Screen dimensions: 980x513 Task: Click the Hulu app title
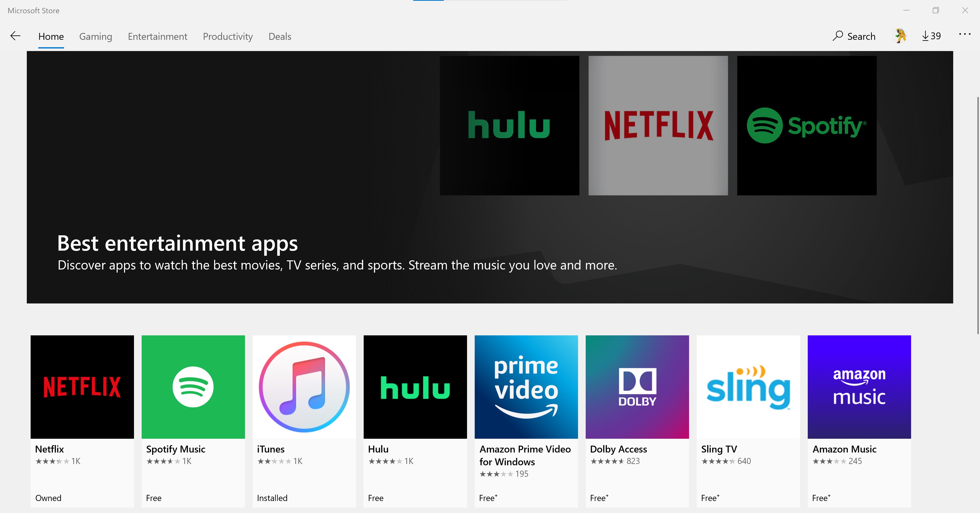pyautogui.click(x=378, y=449)
